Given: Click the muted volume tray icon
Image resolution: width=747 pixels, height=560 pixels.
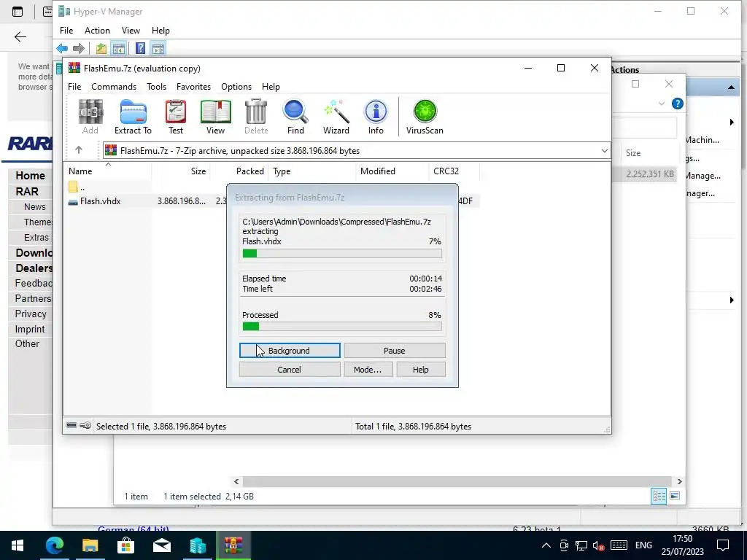Looking at the screenshot, I should [598, 545].
